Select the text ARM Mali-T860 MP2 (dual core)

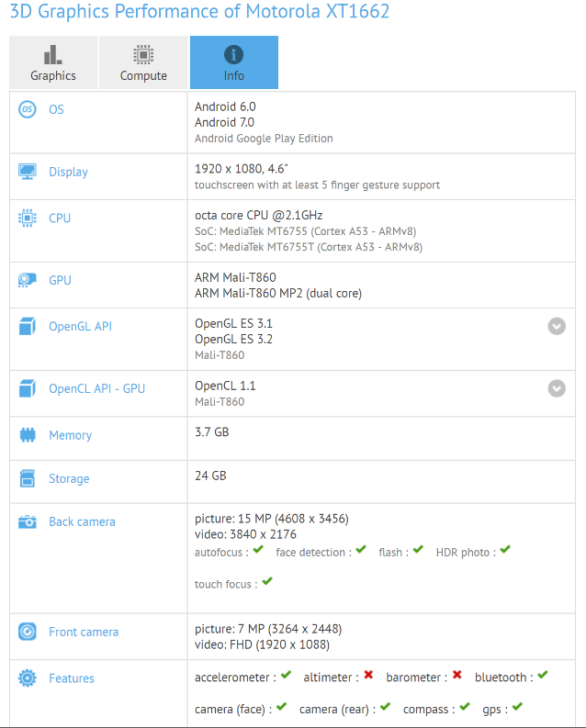[x=278, y=293]
